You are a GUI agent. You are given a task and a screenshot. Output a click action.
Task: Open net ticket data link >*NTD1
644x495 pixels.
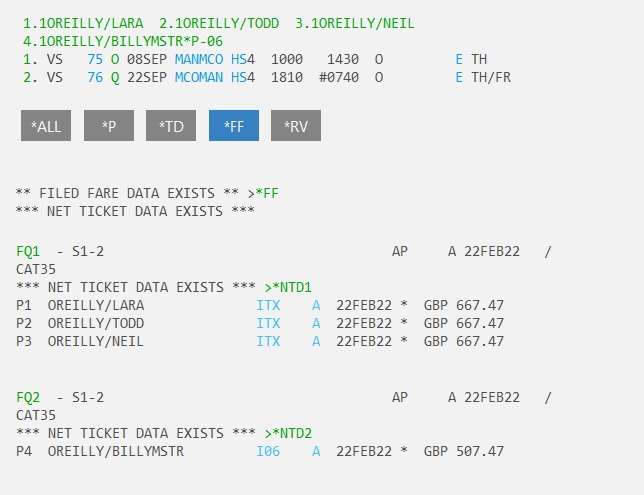(288, 287)
